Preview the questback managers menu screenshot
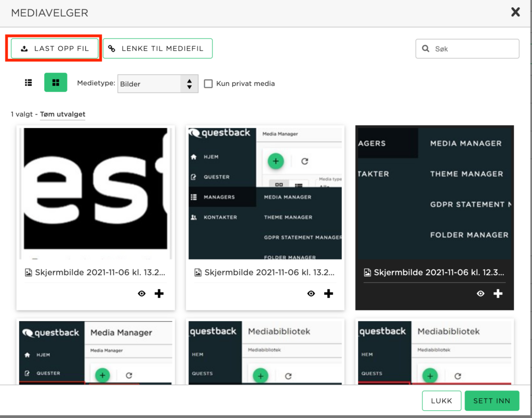The image size is (532, 418). coord(311,293)
